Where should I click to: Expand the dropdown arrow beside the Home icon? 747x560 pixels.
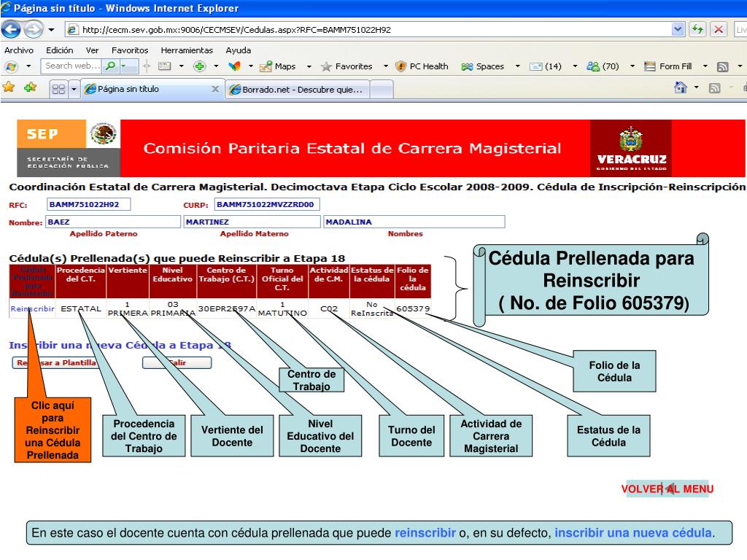click(697, 87)
